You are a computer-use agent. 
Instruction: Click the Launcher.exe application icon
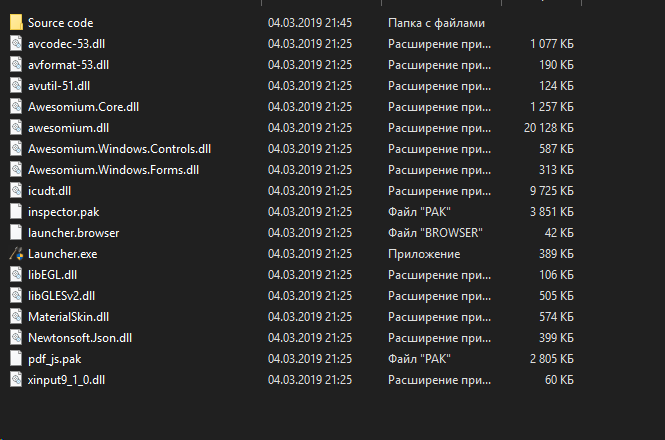pyautogui.click(x=16, y=254)
